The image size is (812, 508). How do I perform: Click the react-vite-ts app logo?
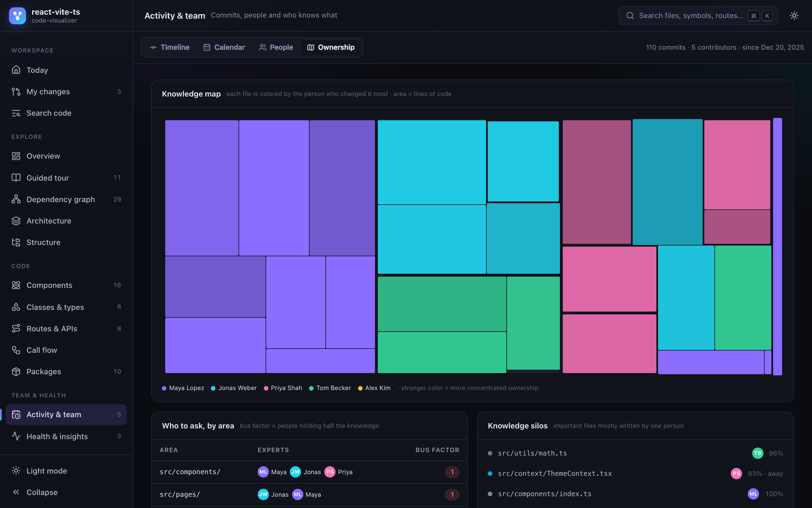[17, 16]
